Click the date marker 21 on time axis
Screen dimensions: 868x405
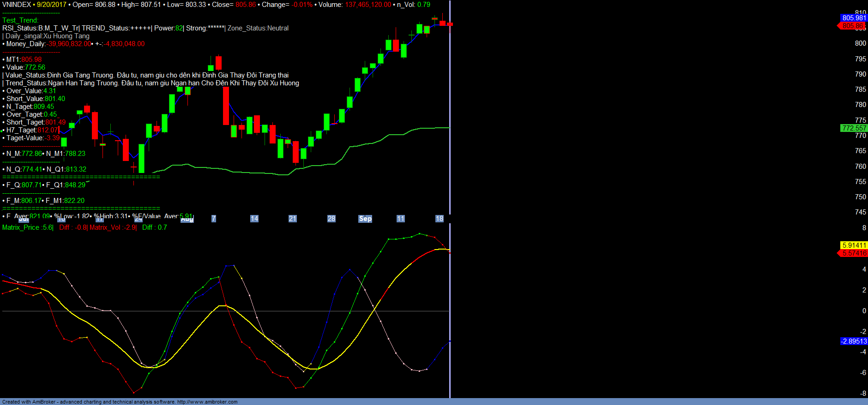click(x=292, y=219)
